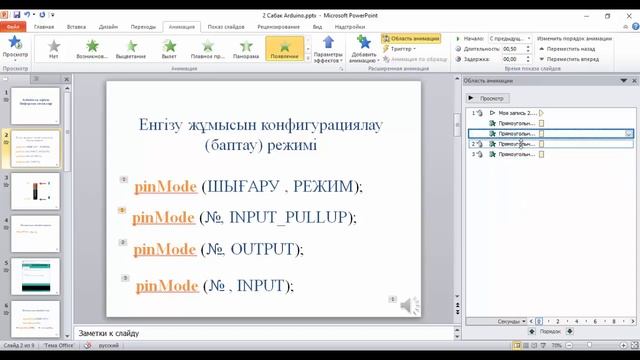The height and width of the screenshot is (360, 640).
Task: Click the minimize ribbon caret icon
Action: pos(626,27)
